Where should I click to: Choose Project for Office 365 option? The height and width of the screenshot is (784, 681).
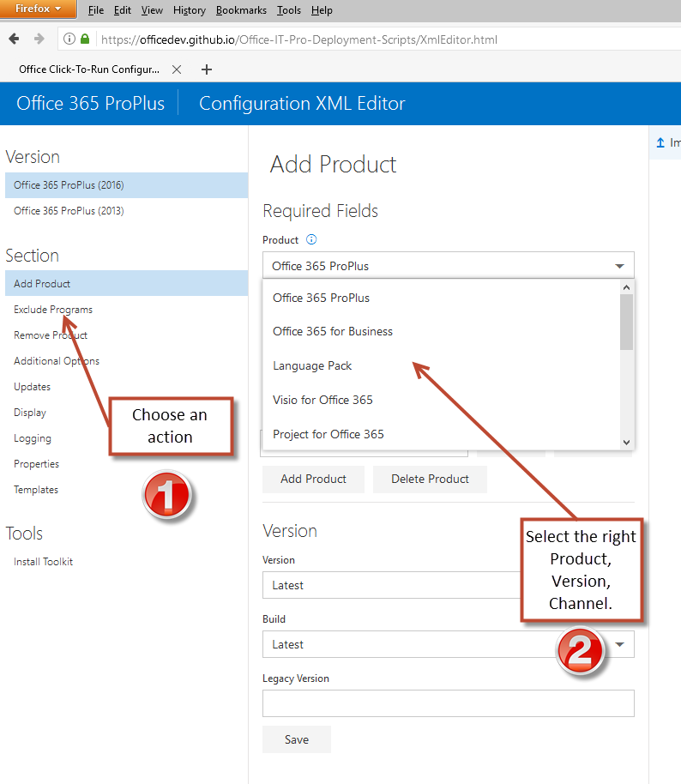441,434
